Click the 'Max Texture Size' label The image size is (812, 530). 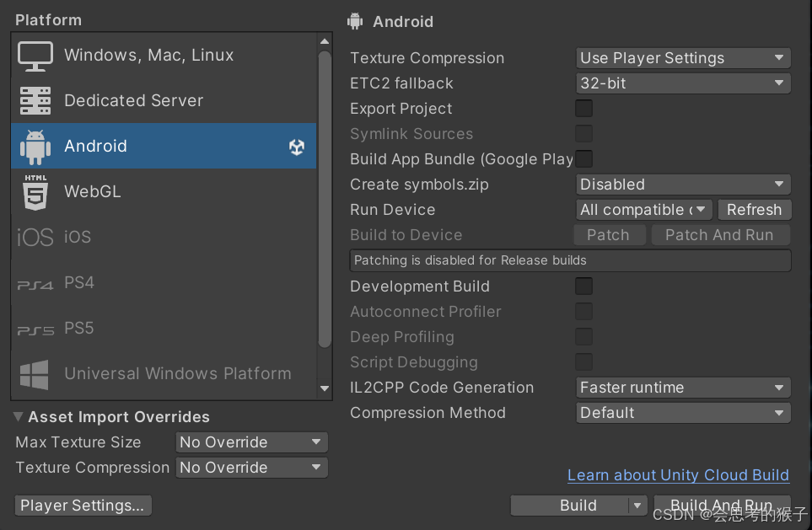click(x=78, y=442)
